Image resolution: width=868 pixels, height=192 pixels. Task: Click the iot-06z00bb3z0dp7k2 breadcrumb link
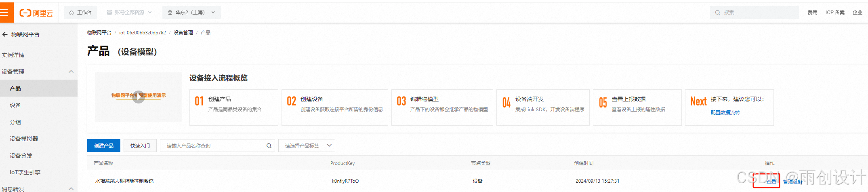pyautogui.click(x=142, y=33)
